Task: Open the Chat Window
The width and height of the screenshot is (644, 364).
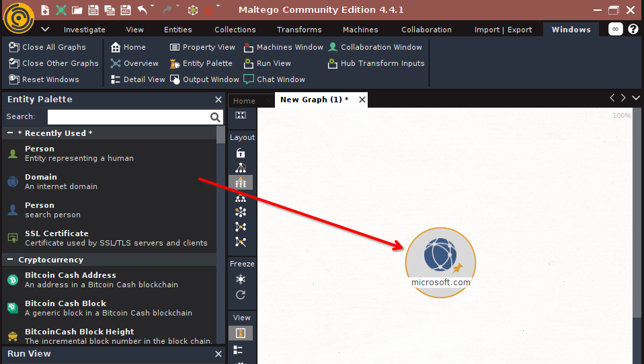Action: click(x=274, y=79)
